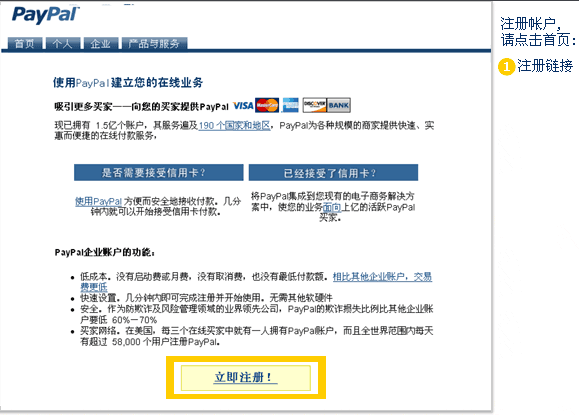The image size is (579, 415).
Task: Click the 使用PayPal建立您的在线业务 heading
Action: click(128, 83)
